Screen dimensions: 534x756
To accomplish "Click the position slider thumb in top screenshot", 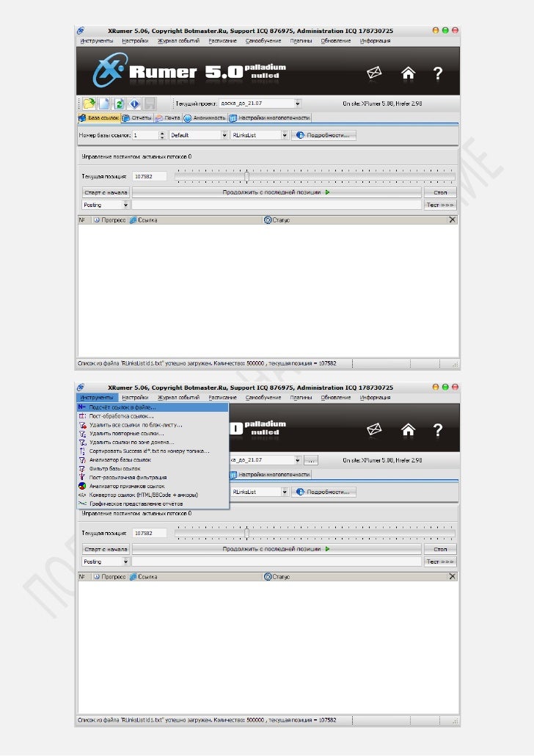I will pos(246,176).
